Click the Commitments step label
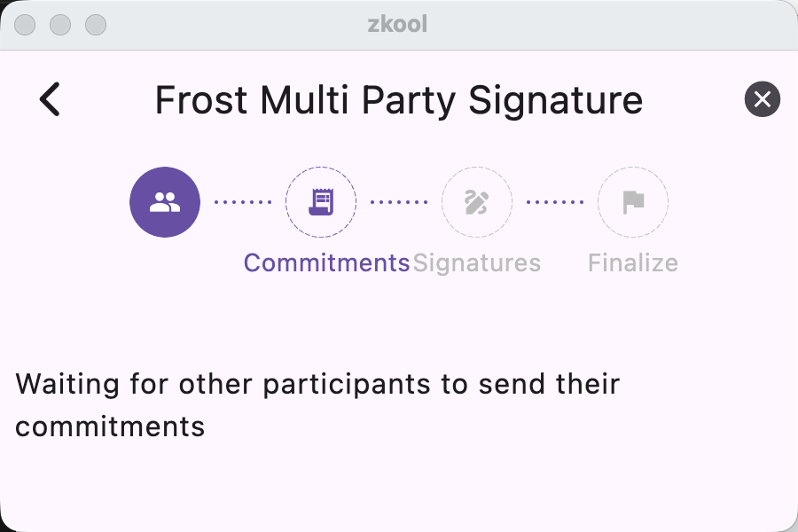The height and width of the screenshot is (532, 798). tap(326, 263)
